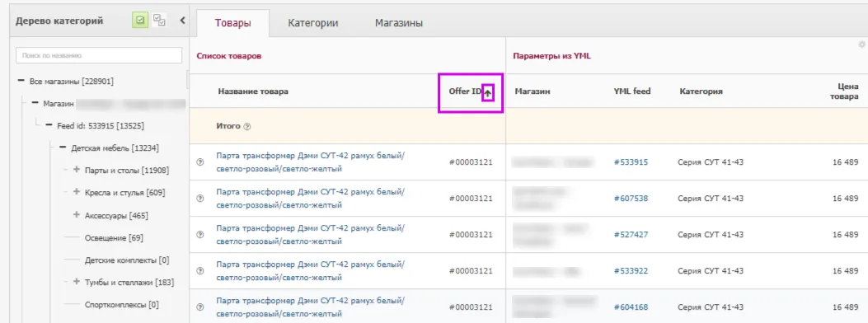Expand the Парты и столы node

coord(77,170)
